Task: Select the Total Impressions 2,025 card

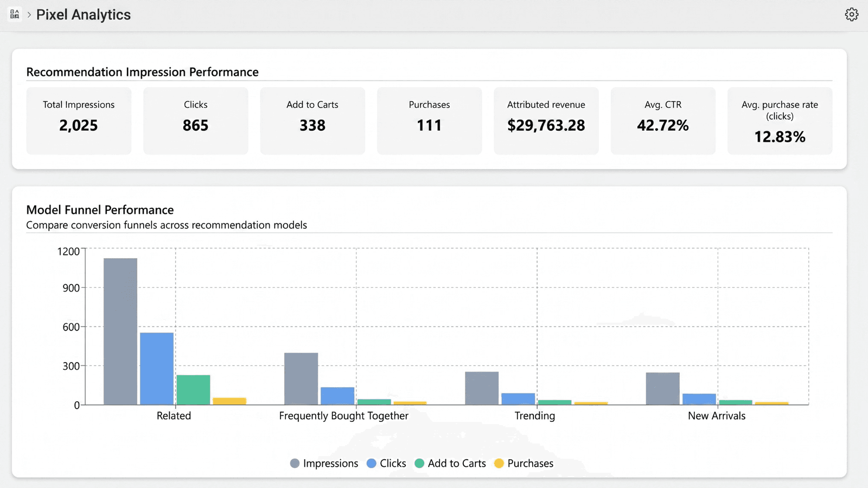Action: point(79,121)
